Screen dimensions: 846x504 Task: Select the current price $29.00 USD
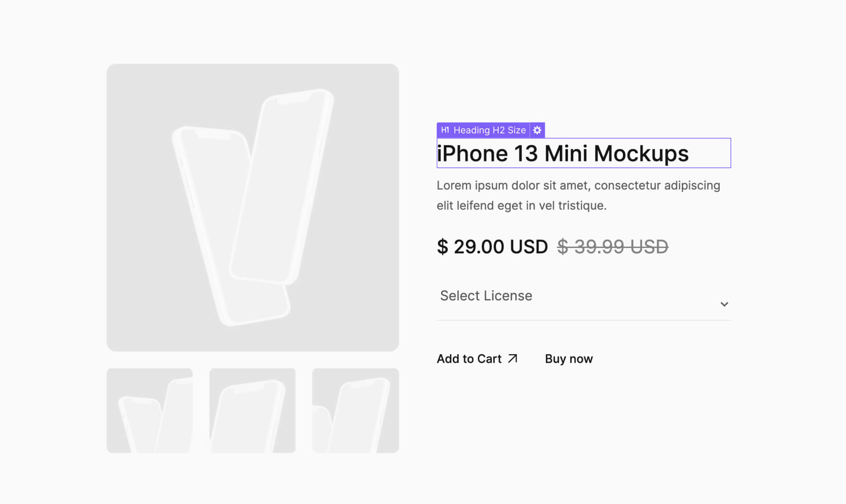492,247
